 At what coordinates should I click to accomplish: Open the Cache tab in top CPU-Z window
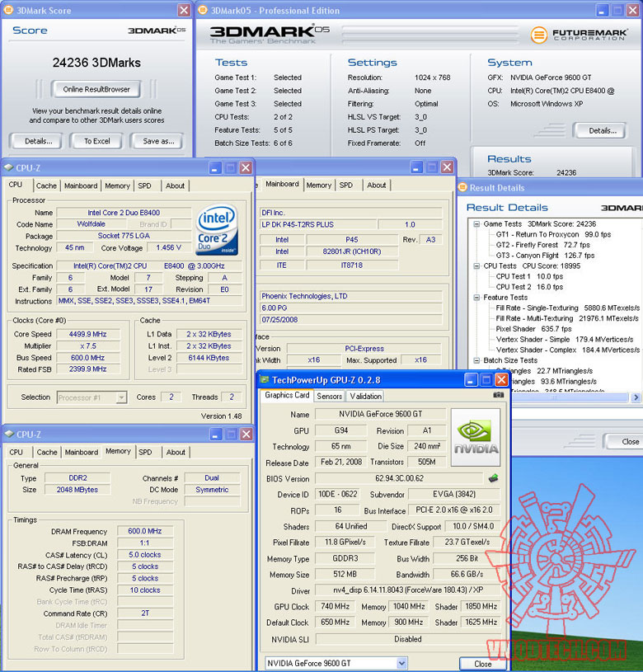pos(46,186)
